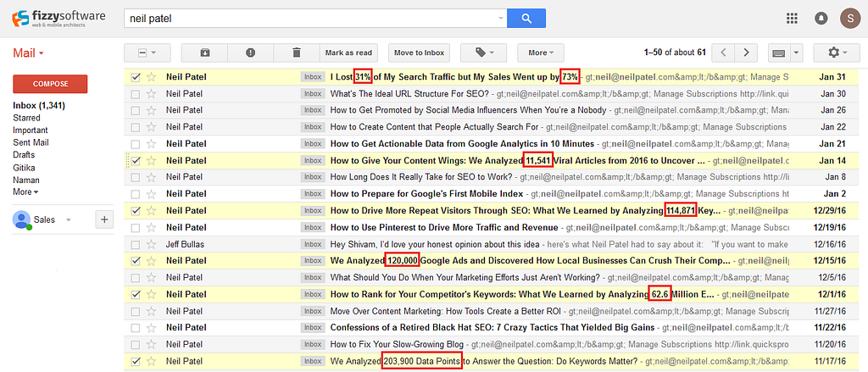868x372 pixels.
Task: Open 'What Should You Do When Your Marketing' email
Action: [465, 277]
